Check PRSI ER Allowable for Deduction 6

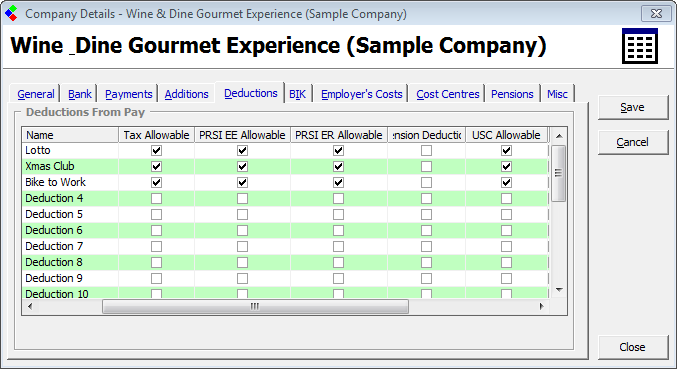point(338,230)
